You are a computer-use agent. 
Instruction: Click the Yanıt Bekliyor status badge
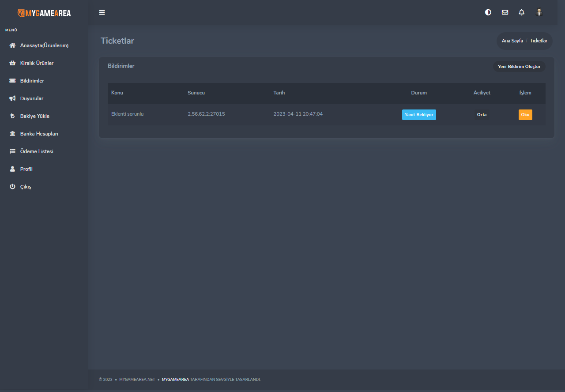419,115
